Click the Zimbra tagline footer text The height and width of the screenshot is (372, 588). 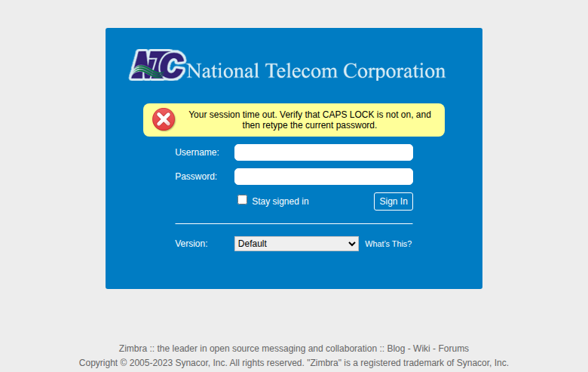[248, 349]
